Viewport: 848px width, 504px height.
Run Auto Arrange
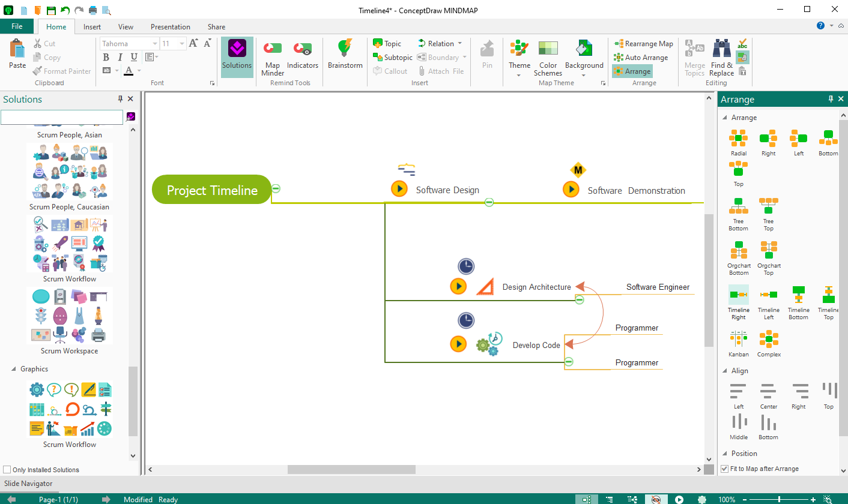(640, 57)
